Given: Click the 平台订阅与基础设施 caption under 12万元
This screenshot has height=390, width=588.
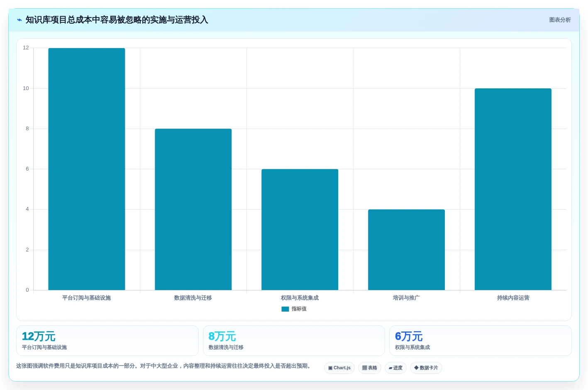Looking at the screenshot, I should [44, 348].
